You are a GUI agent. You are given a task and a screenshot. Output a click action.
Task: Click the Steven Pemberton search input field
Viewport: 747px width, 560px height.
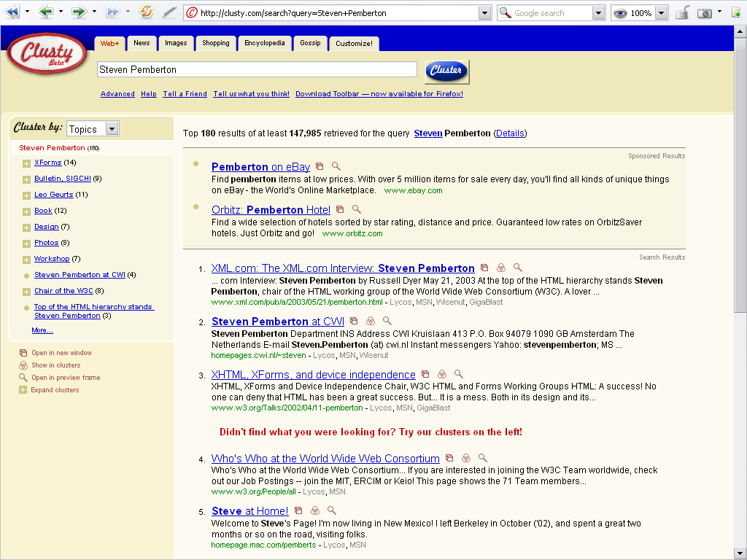coord(257,70)
